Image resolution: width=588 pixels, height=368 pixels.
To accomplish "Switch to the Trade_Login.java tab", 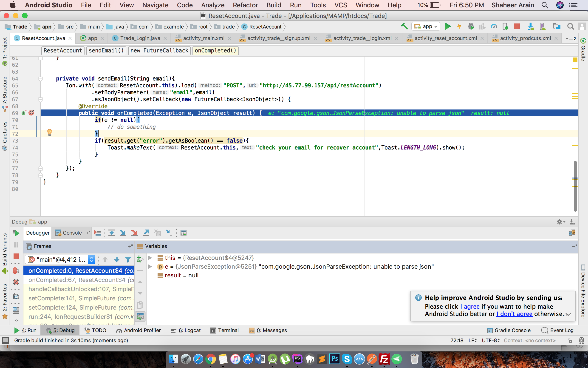I will pyautogui.click(x=140, y=38).
